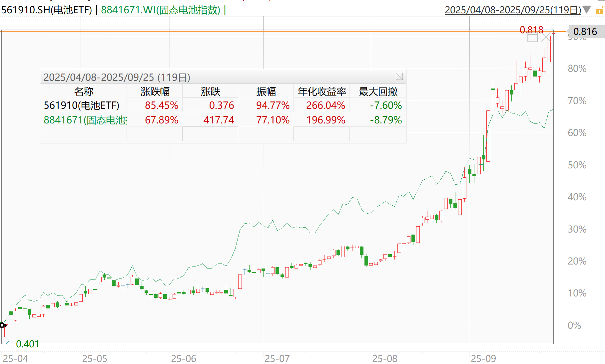Select the 8841671.WI(固态电池指数) title label
605x364 pixels.
[x=161, y=10]
